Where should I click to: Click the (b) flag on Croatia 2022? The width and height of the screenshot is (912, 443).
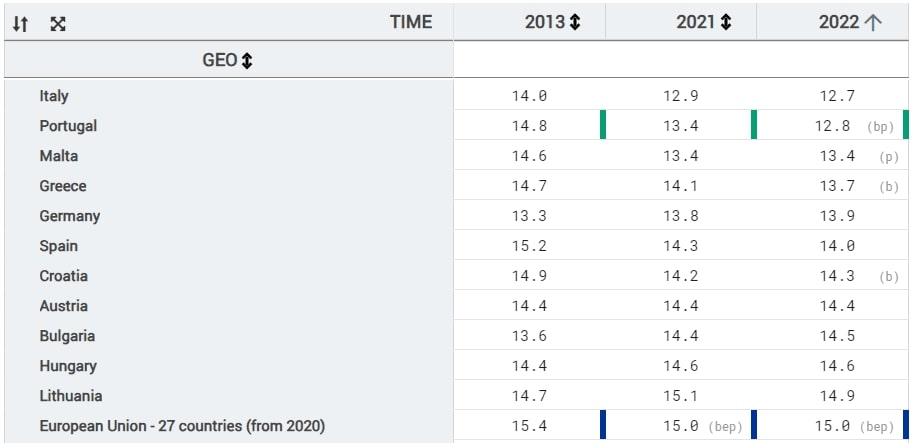click(889, 277)
